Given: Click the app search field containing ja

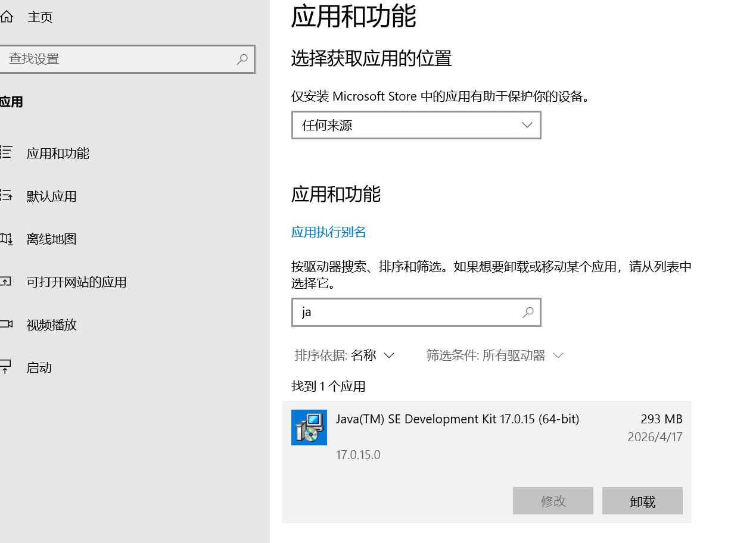Looking at the screenshot, I should [416, 312].
